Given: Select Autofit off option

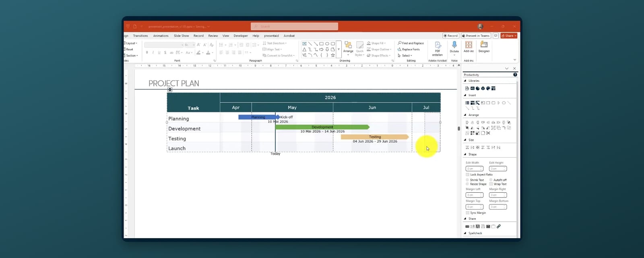Looking at the screenshot, I should (491, 180).
